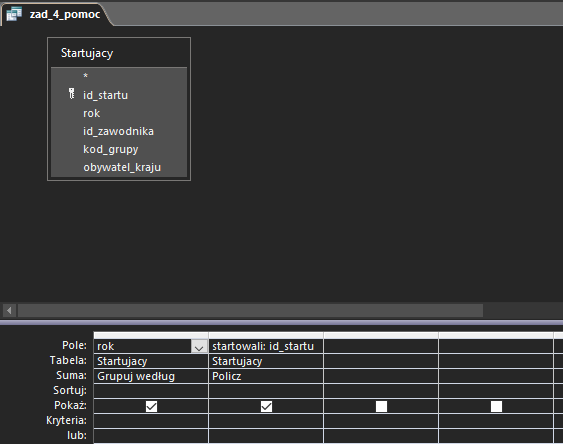Open the rok field dropdown arrow
This screenshot has width=563, height=444.
pos(199,347)
